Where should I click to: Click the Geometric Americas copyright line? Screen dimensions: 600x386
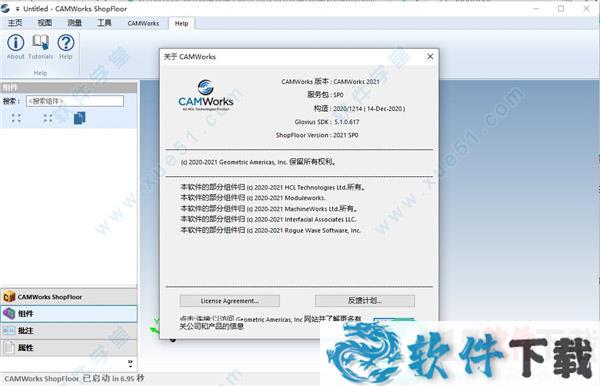tap(258, 162)
